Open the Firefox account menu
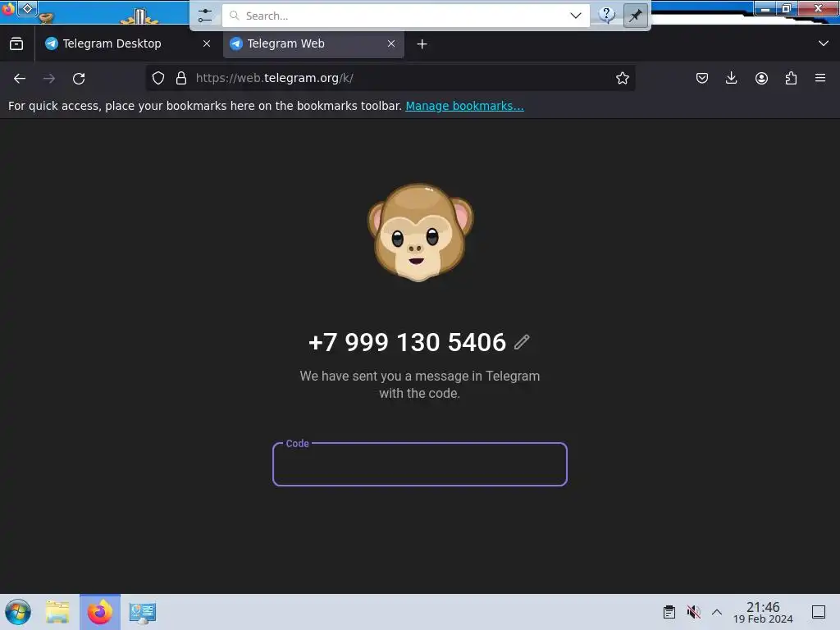Viewport: 840px width, 630px height. click(x=761, y=78)
